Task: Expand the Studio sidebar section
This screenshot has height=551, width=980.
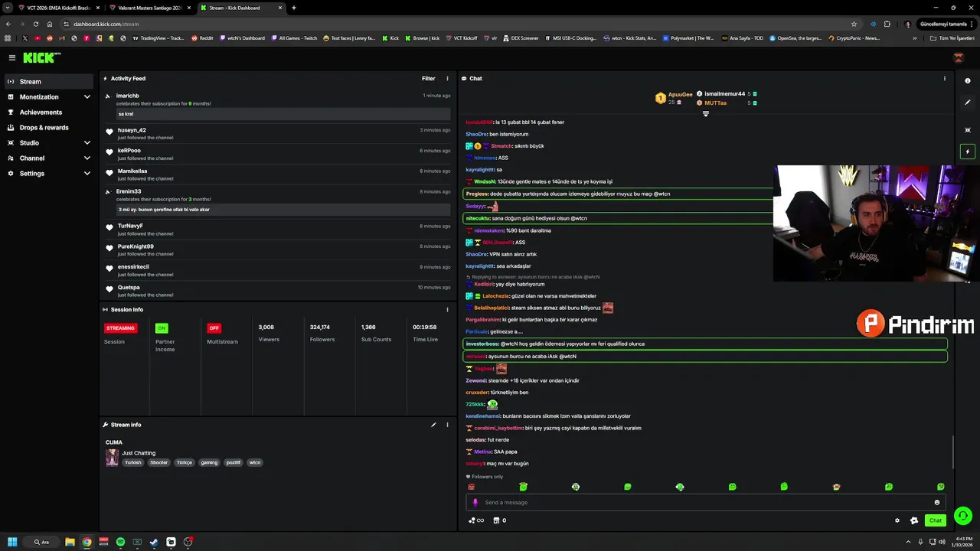Action: [87, 143]
